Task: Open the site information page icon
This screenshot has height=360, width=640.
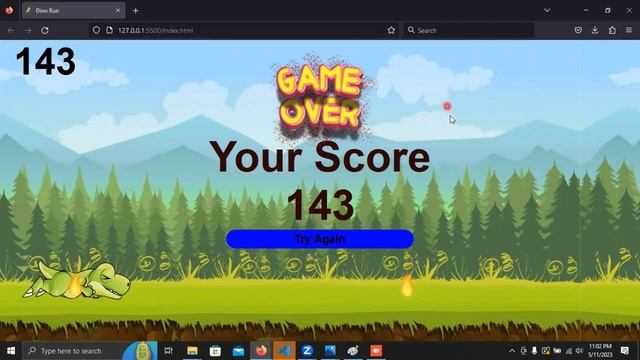Action: pyautogui.click(x=109, y=30)
